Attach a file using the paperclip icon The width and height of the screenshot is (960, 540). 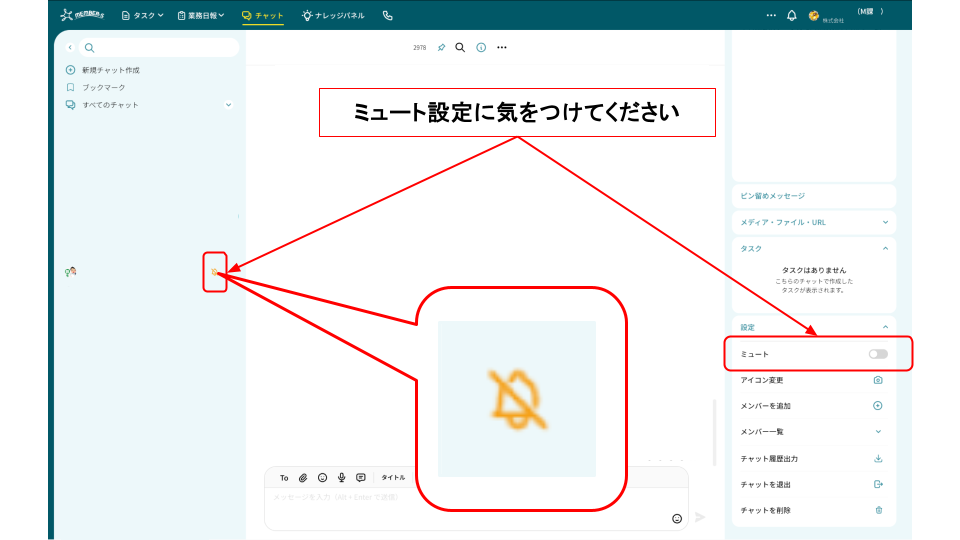point(303,478)
